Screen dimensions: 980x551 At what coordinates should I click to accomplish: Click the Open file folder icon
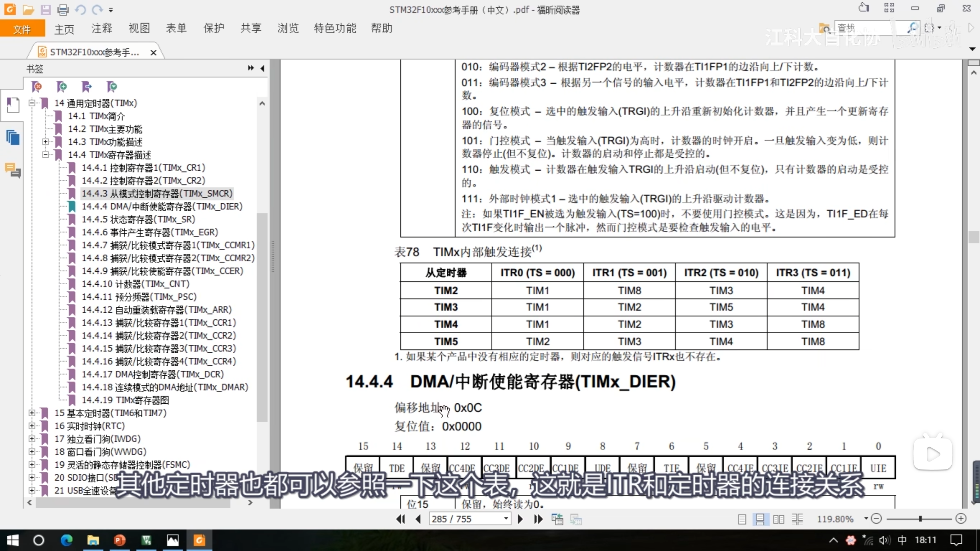[x=28, y=10]
